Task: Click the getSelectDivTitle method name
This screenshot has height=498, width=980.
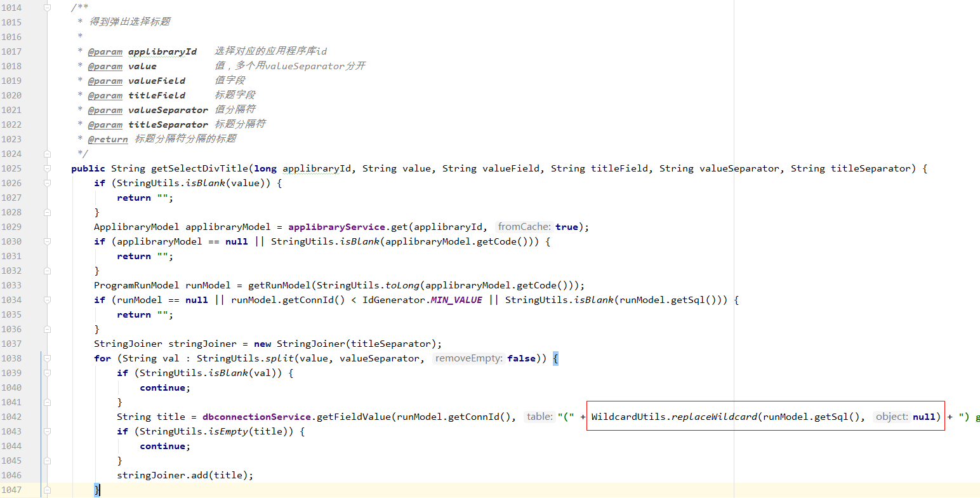Action: click(x=199, y=168)
